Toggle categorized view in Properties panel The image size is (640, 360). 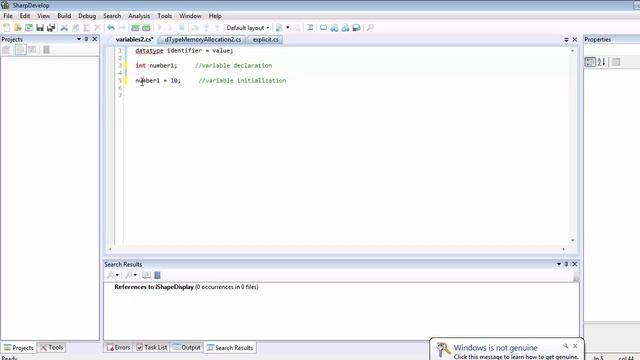(x=590, y=62)
